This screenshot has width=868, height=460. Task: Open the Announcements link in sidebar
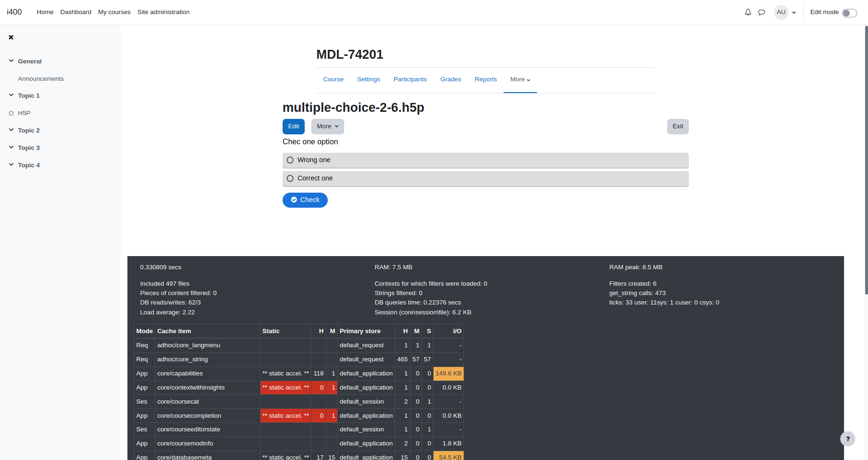41,79
